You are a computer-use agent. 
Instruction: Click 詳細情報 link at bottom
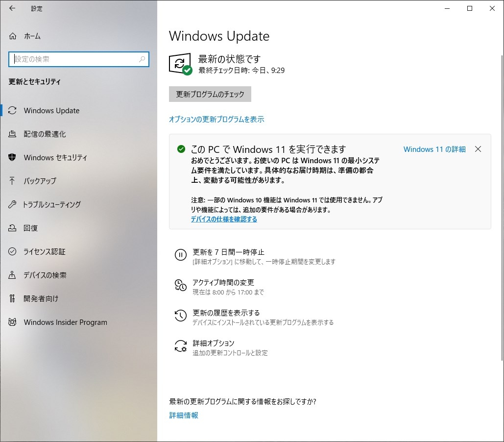[184, 415]
